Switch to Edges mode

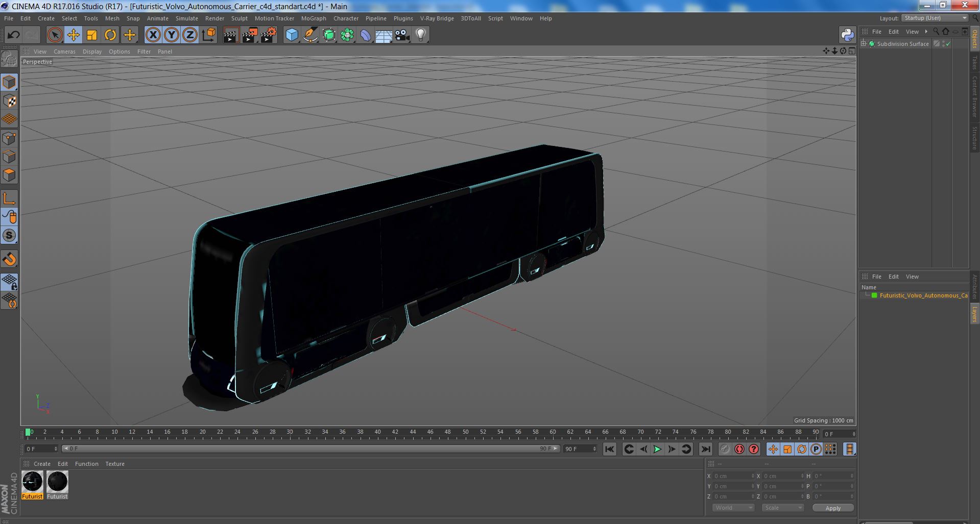pyautogui.click(x=9, y=157)
